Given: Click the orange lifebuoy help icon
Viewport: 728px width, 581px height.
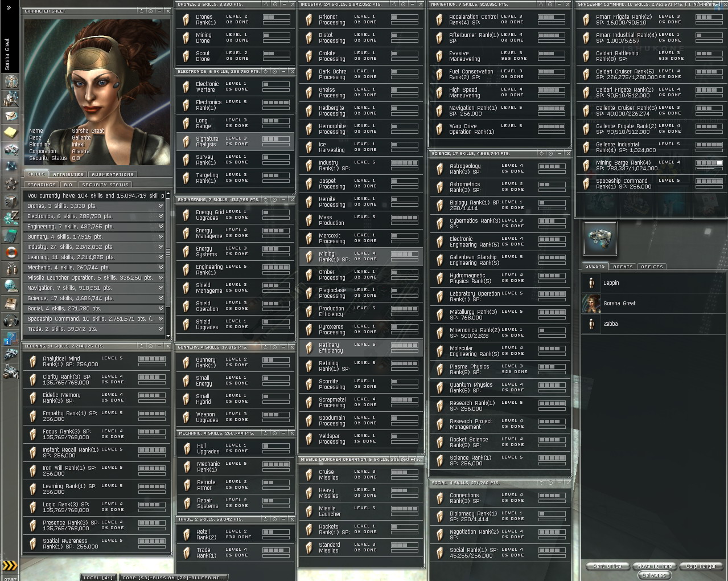Looking at the screenshot, I should [x=11, y=252].
